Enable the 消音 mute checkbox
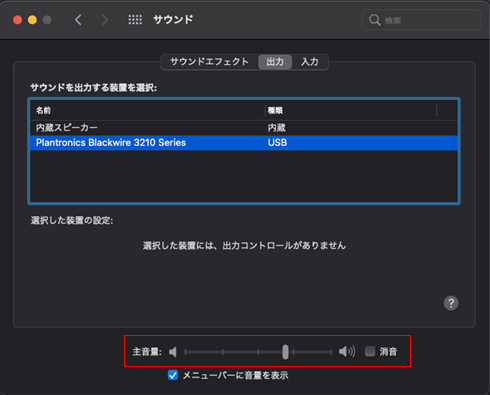The height and width of the screenshot is (395, 490). pos(370,351)
